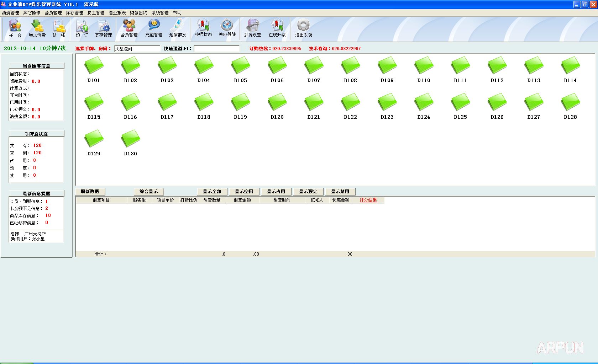This screenshot has height=364, width=598.
Task: Click the 开台 (open room) toolbar icon
Action: 15,28
